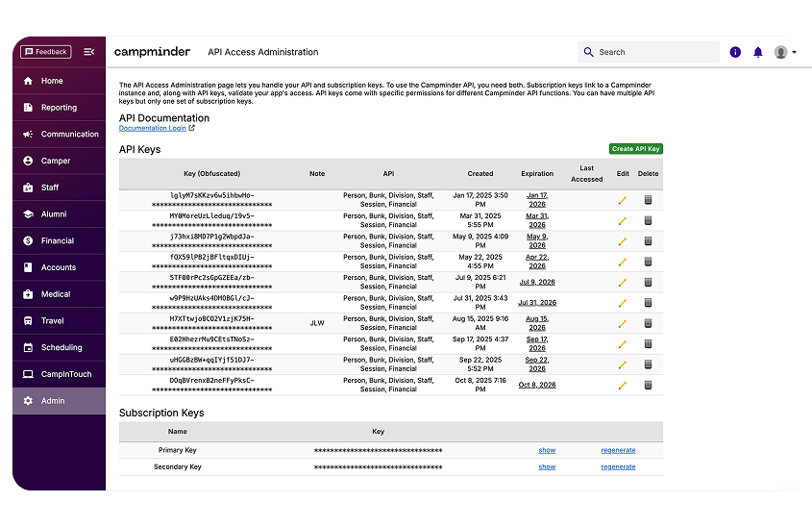Collapse the sidebar with the menu icon
812x527 pixels.
click(89, 52)
